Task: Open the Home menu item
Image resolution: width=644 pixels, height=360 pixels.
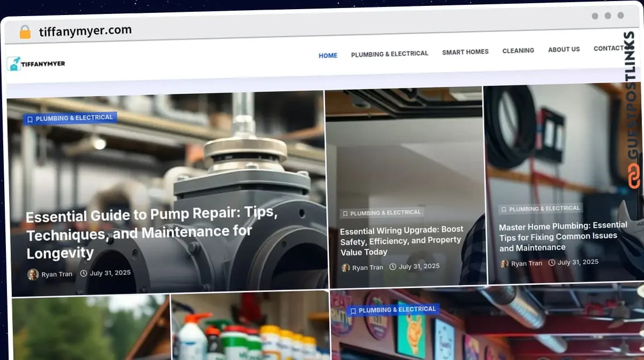Action: click(x=328, y=55)
